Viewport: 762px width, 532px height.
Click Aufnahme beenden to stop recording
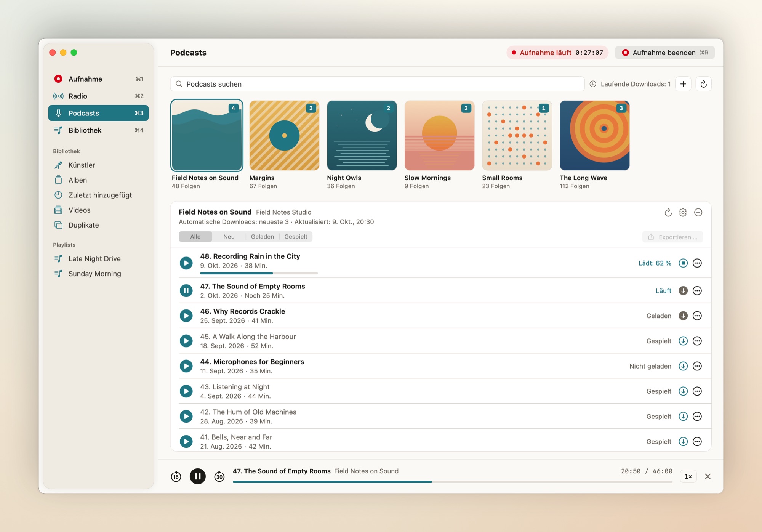tap(665, 53)
